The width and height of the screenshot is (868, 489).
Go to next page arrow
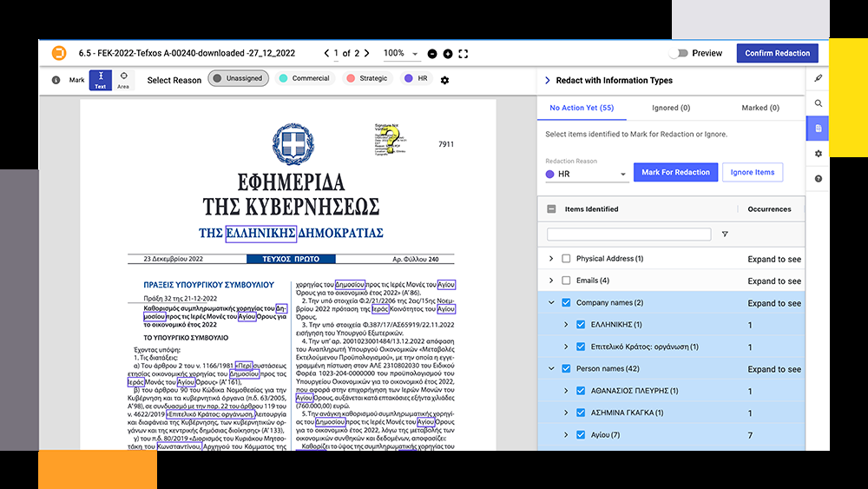(367, 53)
